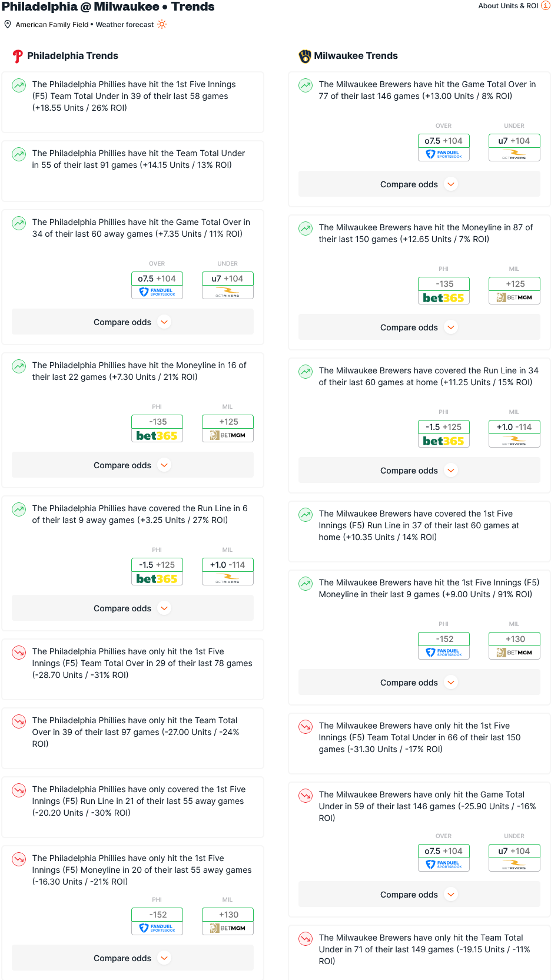
Task: Expand Compare odds under Brewers Moneyline 87 of 150 trend
Action: tap(419, 327)
